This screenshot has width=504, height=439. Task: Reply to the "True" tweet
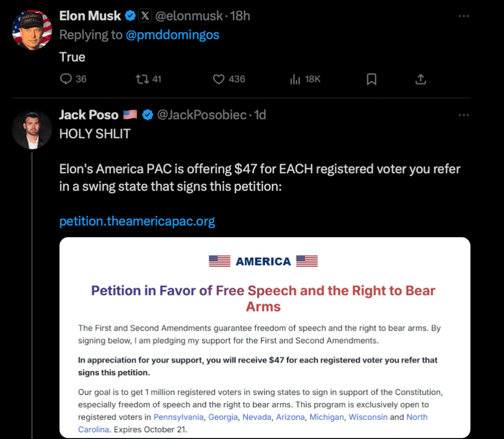point(66,79)
